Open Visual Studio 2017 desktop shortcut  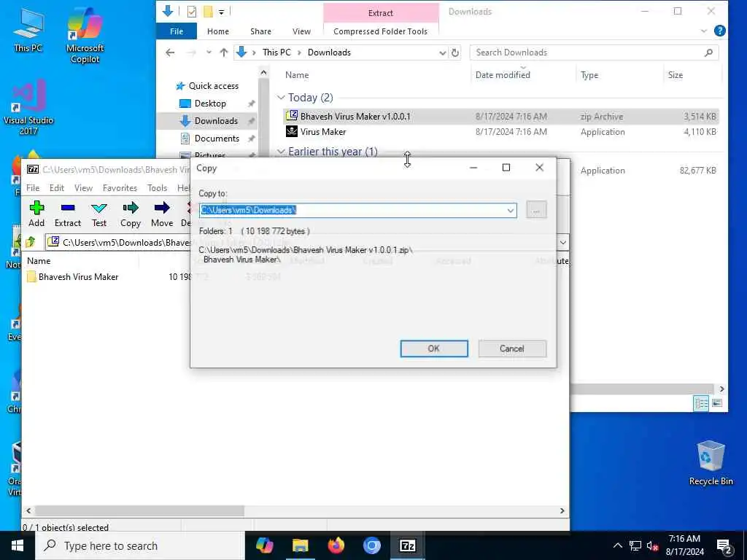[28, 108]
